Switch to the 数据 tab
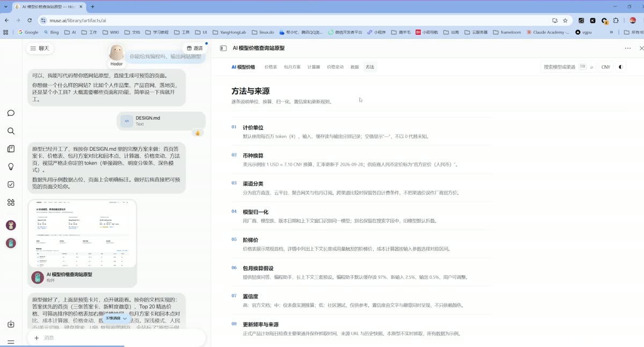 click(x=355, y=67)
